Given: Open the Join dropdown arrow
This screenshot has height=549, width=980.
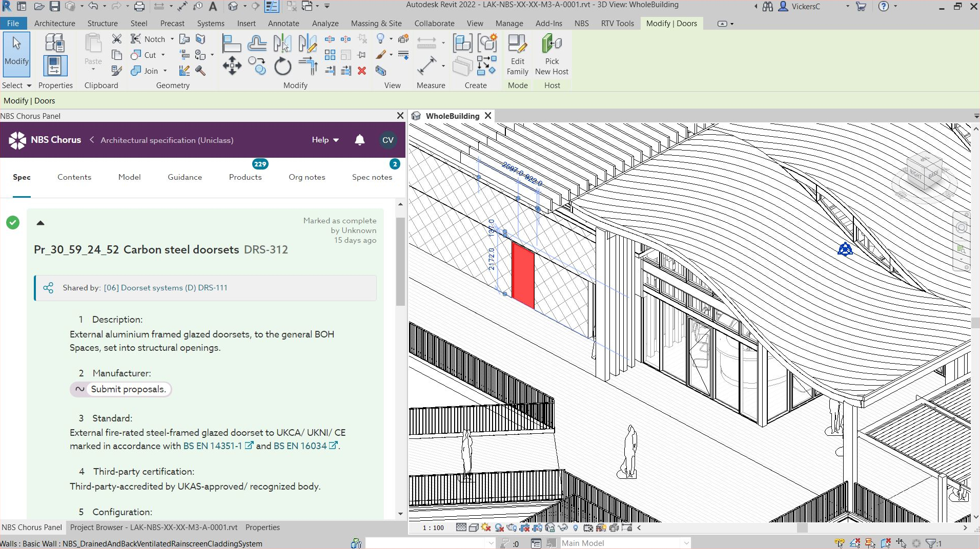Looking at the screenshot, I should (165, 71).
